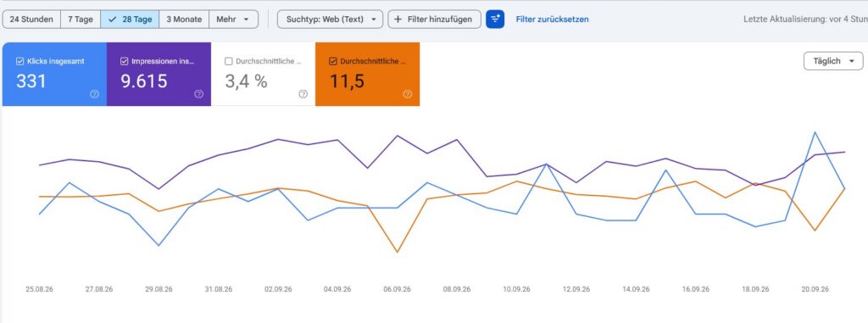
Task: Open the Suchtyp: Web (Text) dropdown
Action: (330, 19)
